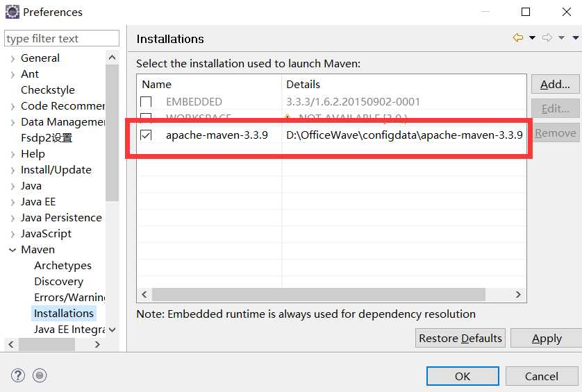Expand the General tree node
The height and width of the screenshot is (392, 582).
[x=13, y=58]
